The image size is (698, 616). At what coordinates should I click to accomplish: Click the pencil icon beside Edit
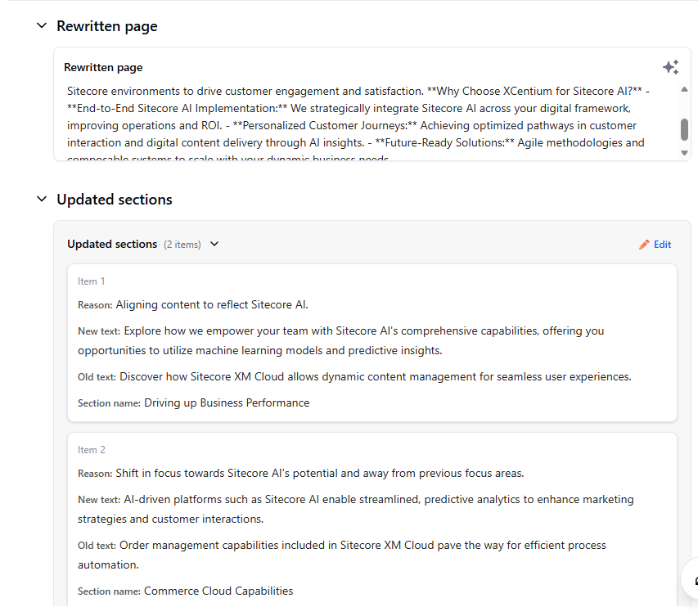coord(644,245)
